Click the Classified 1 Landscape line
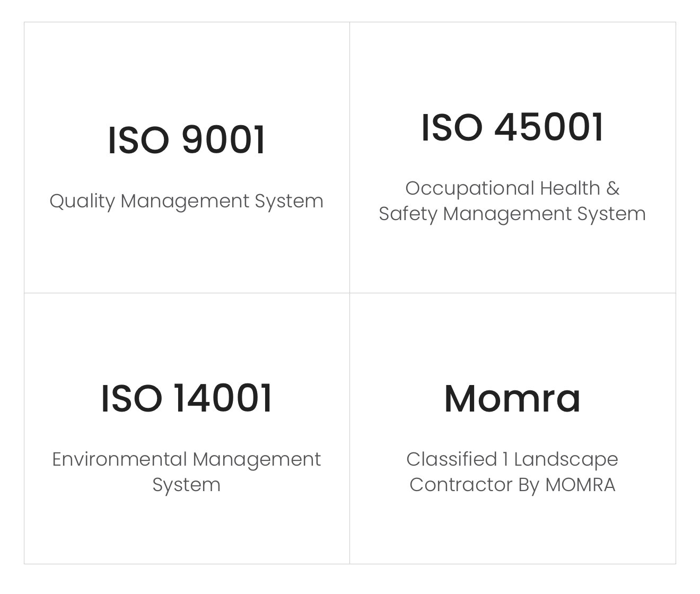 (512, 459)
